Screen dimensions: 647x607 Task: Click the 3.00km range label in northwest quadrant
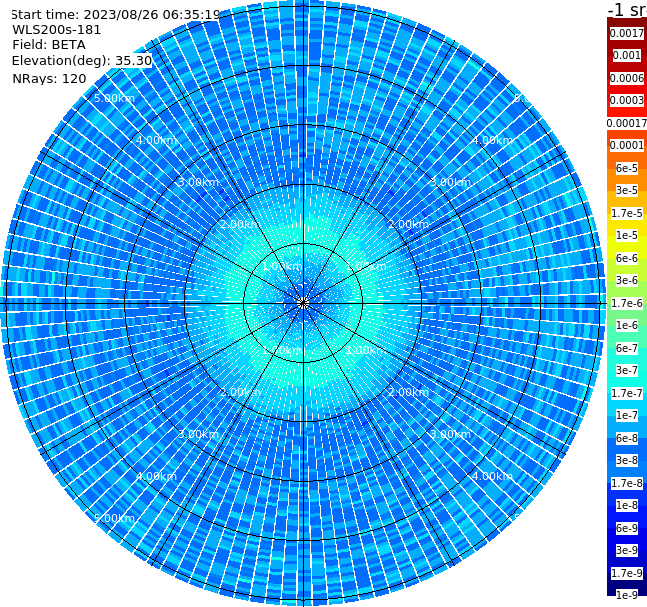click(198, 182)
